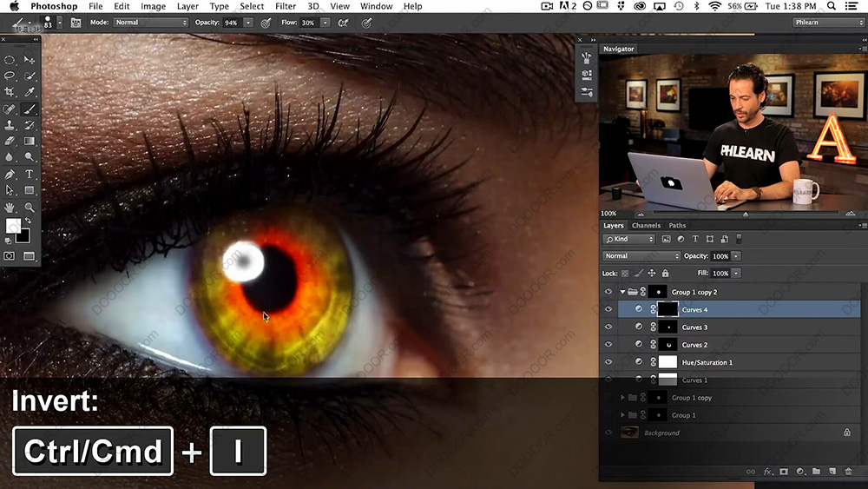Click the foreground color swatch

(13, 226)
